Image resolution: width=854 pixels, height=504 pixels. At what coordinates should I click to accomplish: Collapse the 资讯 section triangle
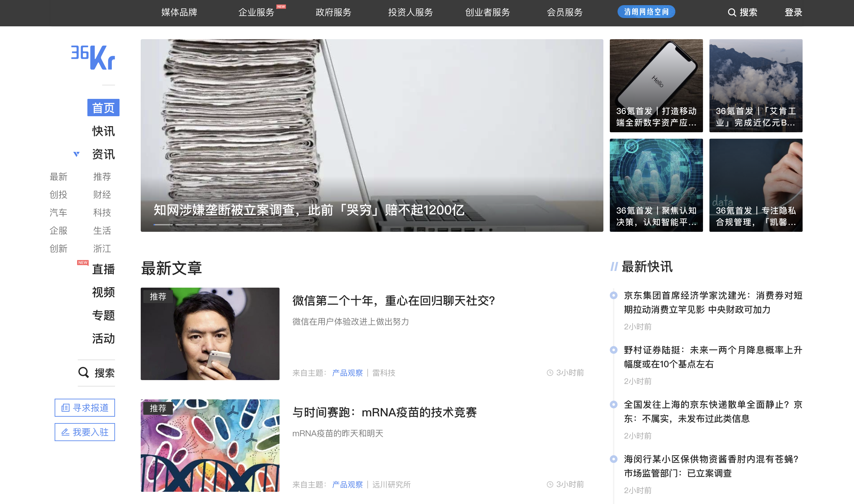pos(76,154)
